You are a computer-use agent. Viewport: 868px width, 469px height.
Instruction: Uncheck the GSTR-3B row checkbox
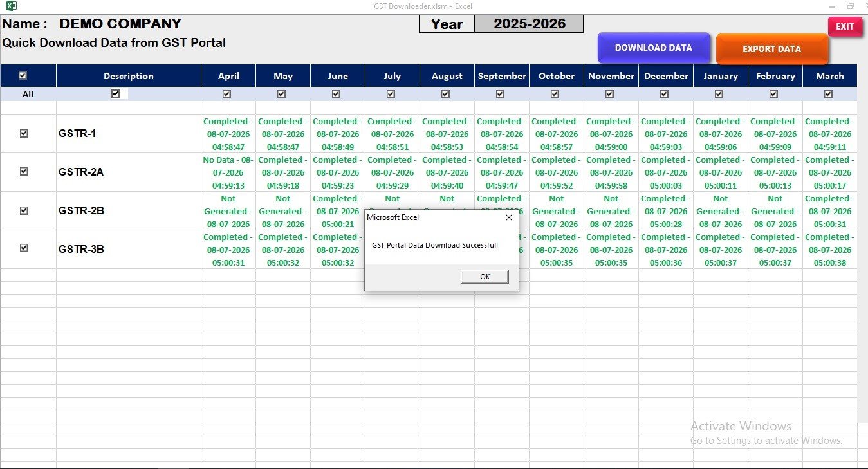[x=24, y=248]
